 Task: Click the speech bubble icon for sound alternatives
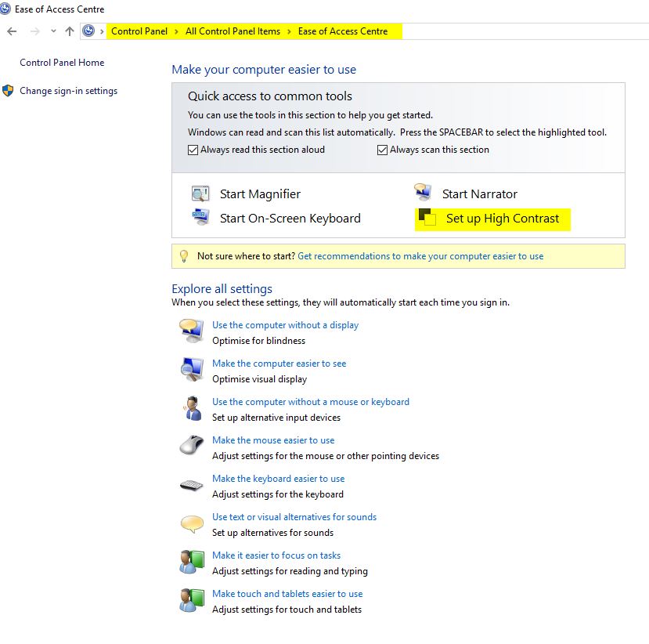191,522
